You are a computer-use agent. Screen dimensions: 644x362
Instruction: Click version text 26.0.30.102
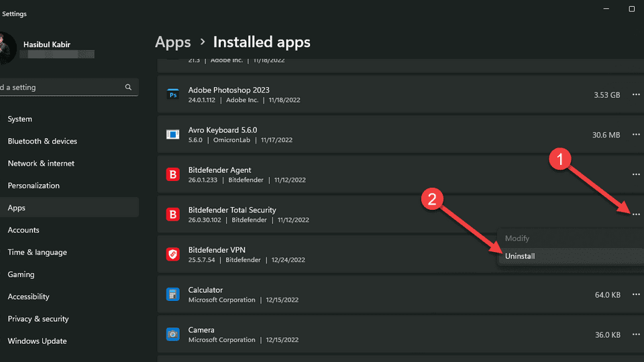(205, 220)
